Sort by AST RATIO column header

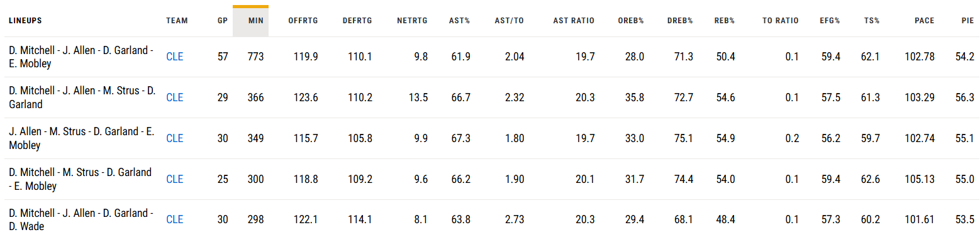[x=574, y=21]
